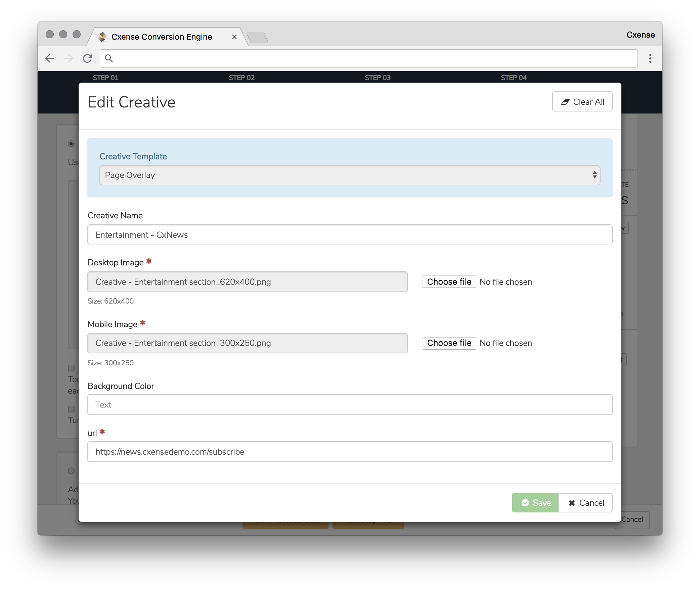The image size is (700, 589).
Task: Open the browser three-dot menu
Action: (x=650, y=58)
